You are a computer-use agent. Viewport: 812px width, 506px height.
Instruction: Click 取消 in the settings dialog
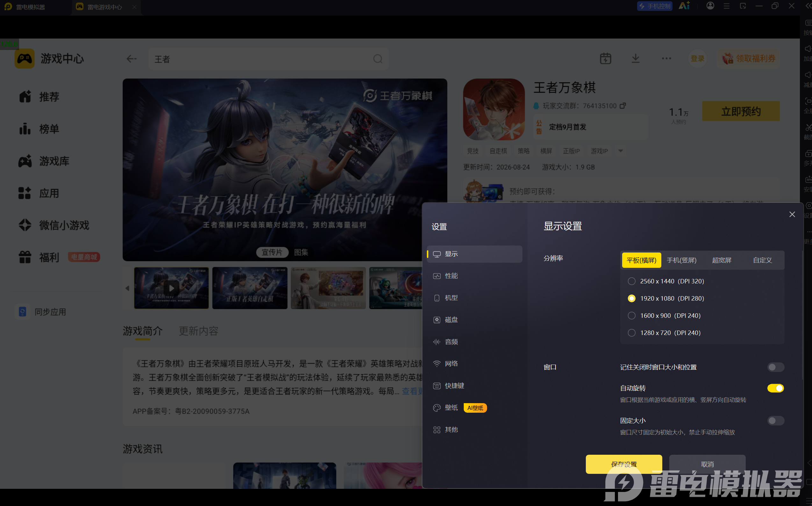coord(707,464)
